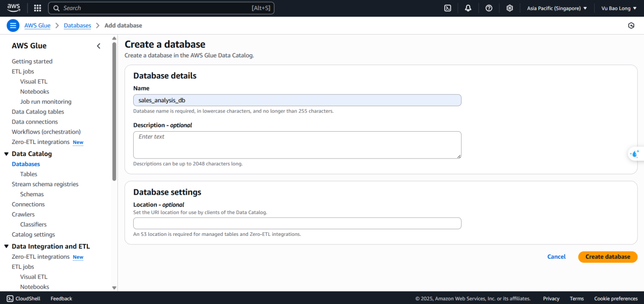Open Getting started in sidebar
The height and width of the screenshot is (304, 644).
(32, 62)
